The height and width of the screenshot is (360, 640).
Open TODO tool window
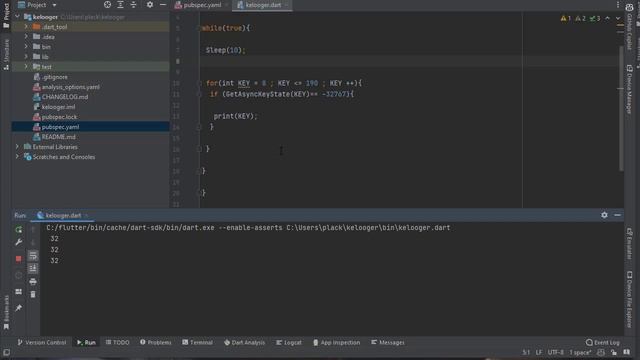(118, 342)
